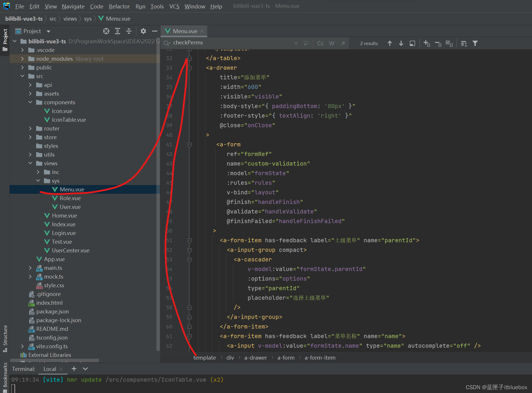Add a new terminal session tab
This screenshot has width=532, height=393.
pos(74,369)
